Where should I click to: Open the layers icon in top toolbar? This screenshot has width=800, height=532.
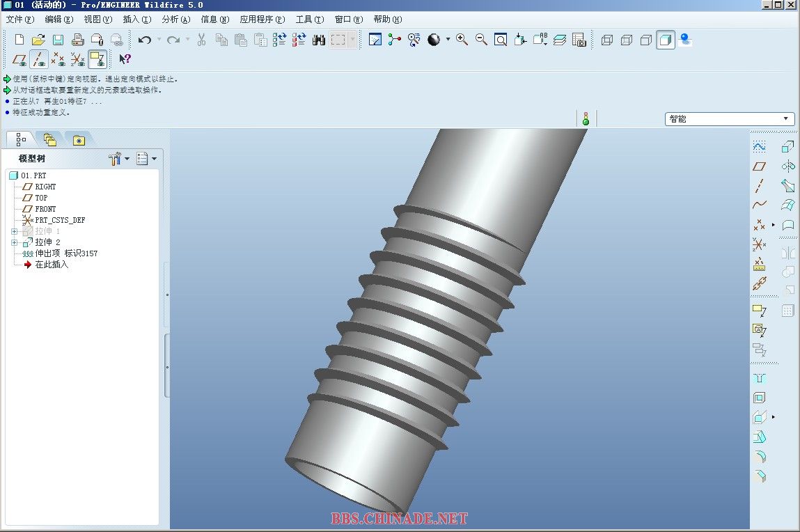(560, 40)
